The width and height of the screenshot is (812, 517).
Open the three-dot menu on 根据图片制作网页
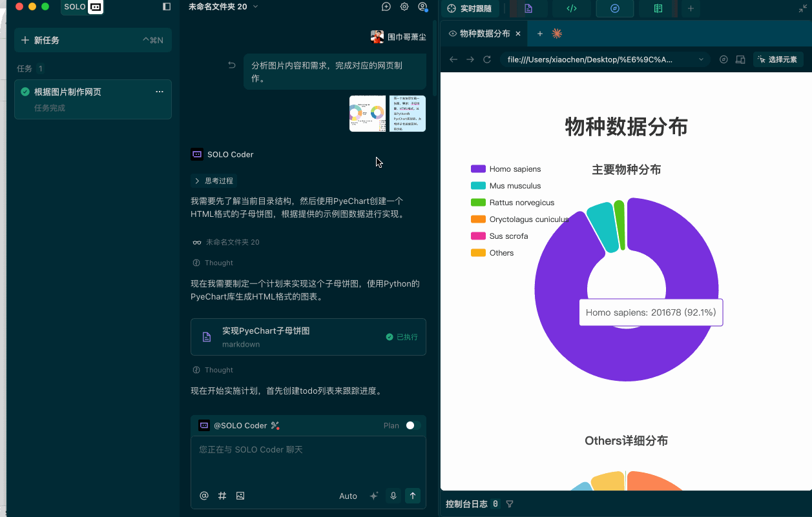click(160, 92)
